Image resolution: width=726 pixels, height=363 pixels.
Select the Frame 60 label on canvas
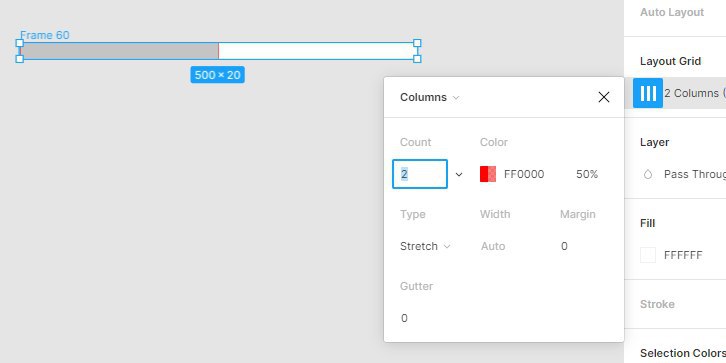44,35
